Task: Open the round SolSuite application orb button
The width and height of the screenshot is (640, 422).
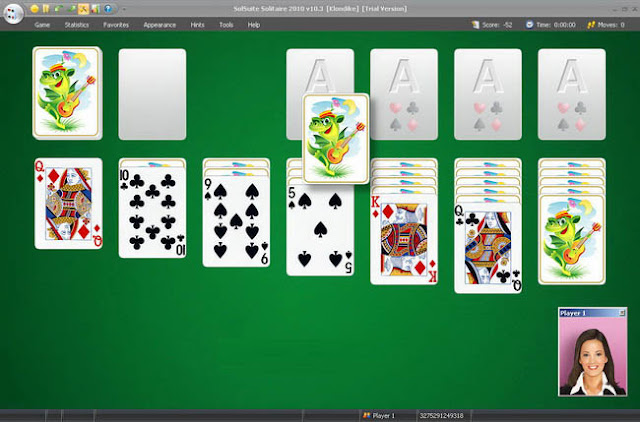Action: [x=13, y=13]
